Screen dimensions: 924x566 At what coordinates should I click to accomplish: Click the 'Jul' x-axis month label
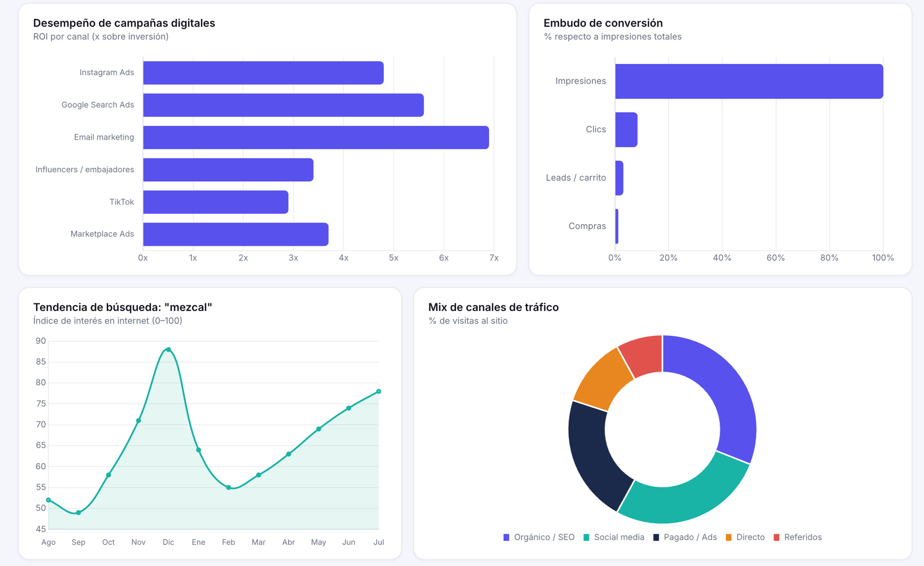pyautogui.click(x=379, y=542)
